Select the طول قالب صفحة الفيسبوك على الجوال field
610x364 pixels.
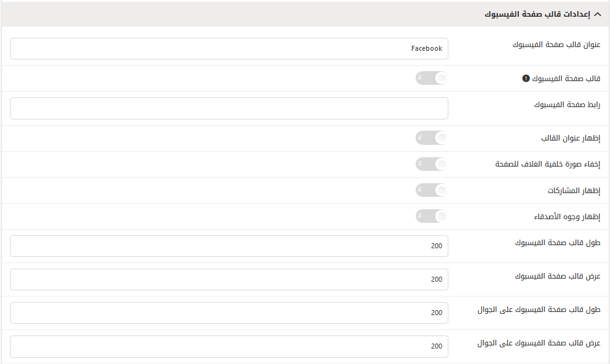coord(229,313)
